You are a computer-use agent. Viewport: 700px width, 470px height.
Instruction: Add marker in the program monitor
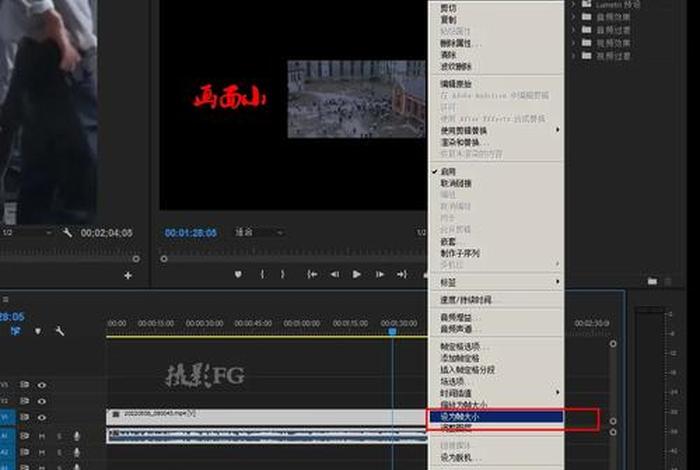click(238, 274)
